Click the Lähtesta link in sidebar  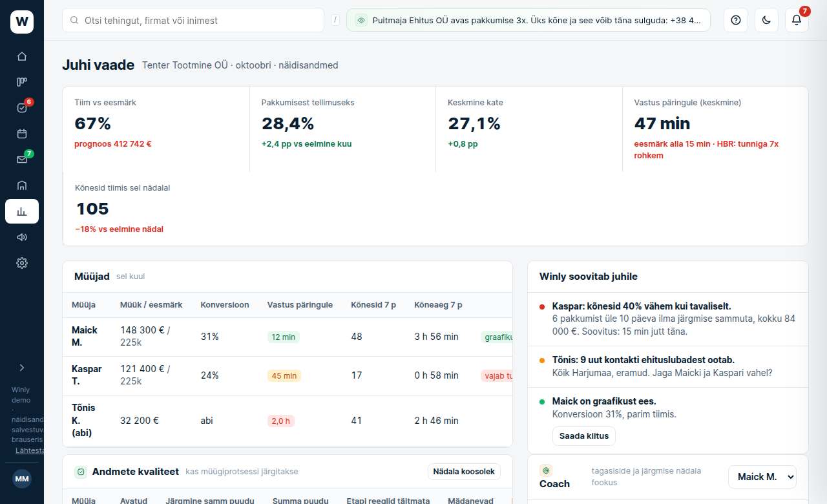[x=30, y=450]
